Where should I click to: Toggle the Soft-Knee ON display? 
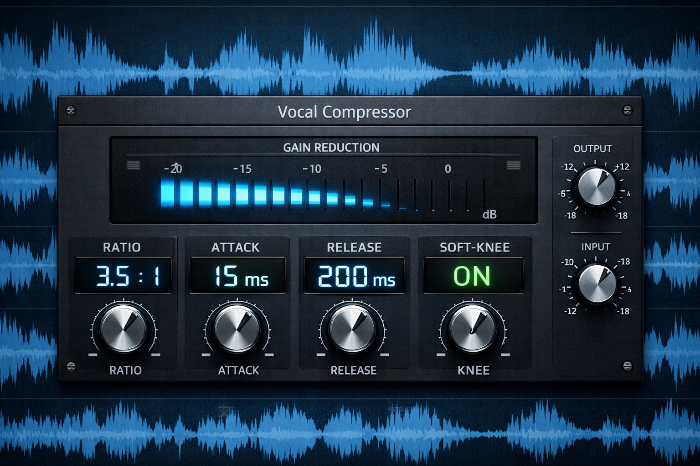(473, 275)
